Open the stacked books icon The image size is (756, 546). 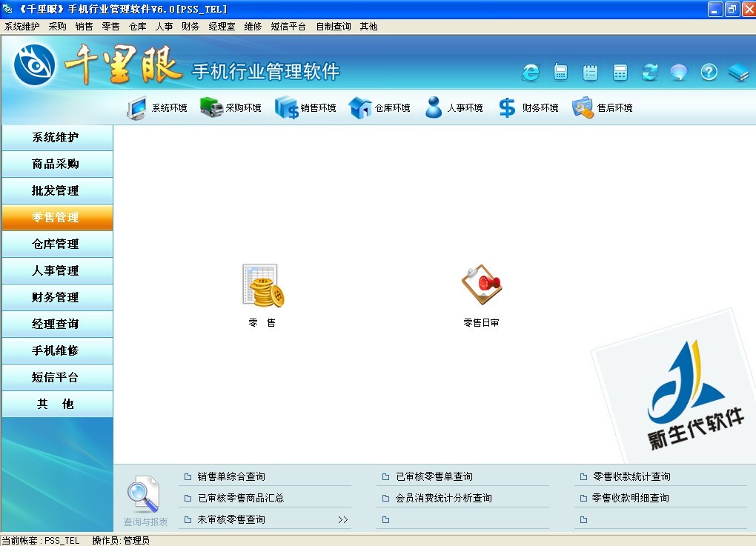coord(738,73)
